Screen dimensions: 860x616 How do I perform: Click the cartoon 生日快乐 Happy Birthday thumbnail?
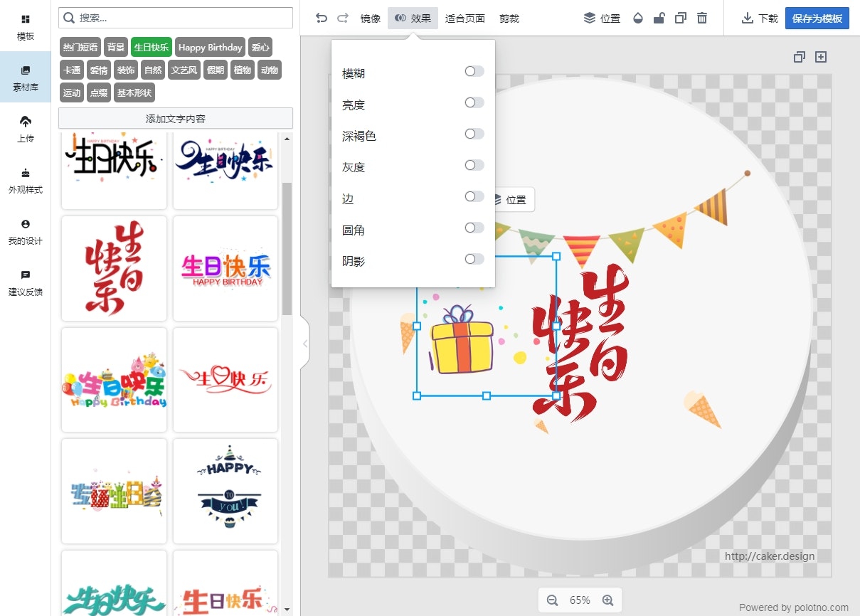[x=114, y=380]
